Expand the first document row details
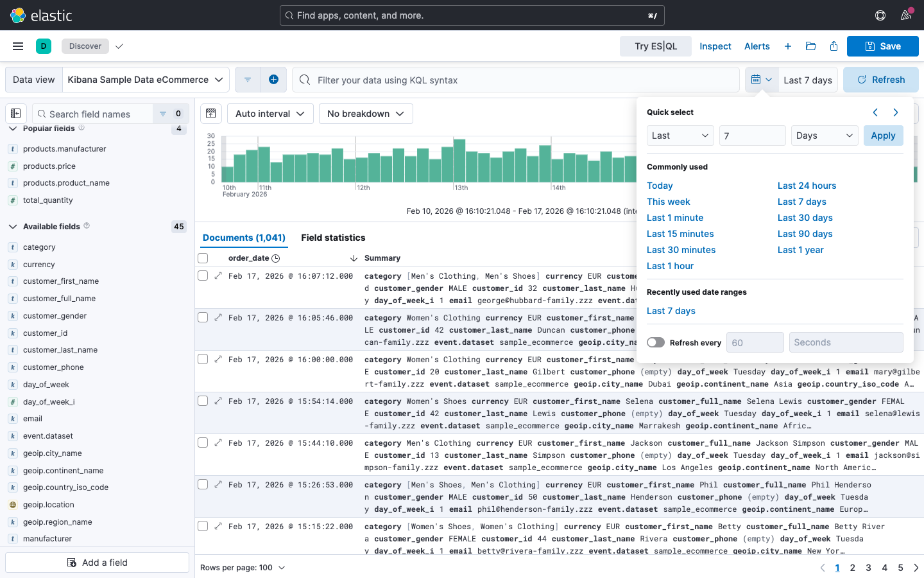This screenshot has height=578, width=924. [218, 276]
